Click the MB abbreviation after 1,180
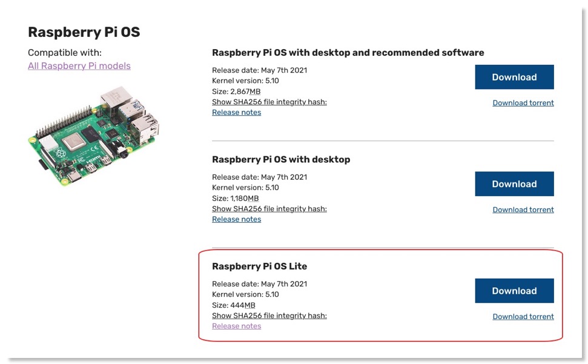The image size is (588, 364). coord(253,199)
